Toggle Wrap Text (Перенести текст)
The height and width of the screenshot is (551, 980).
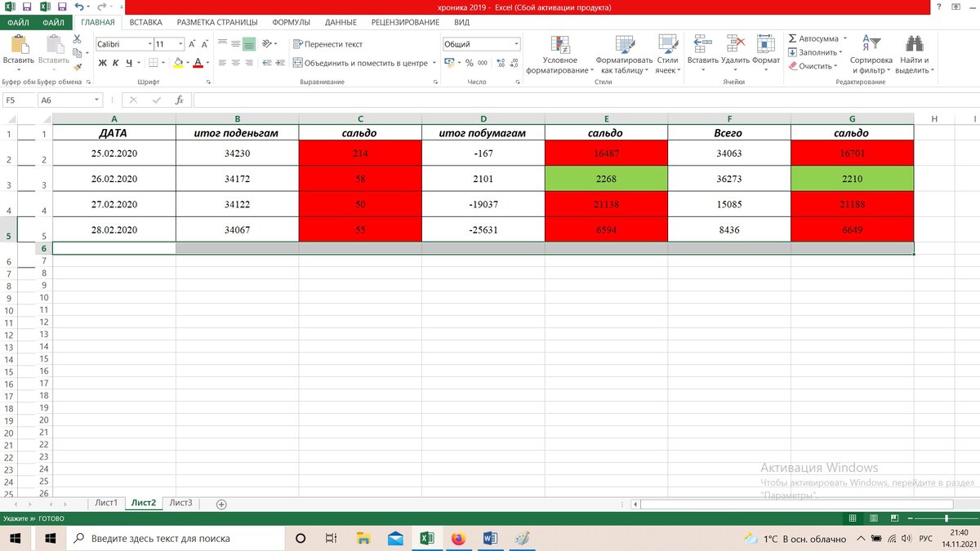[327, 44]
